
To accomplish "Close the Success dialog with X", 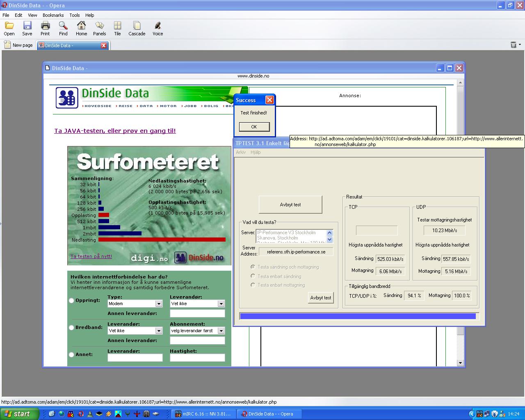I will coord(269,100).
